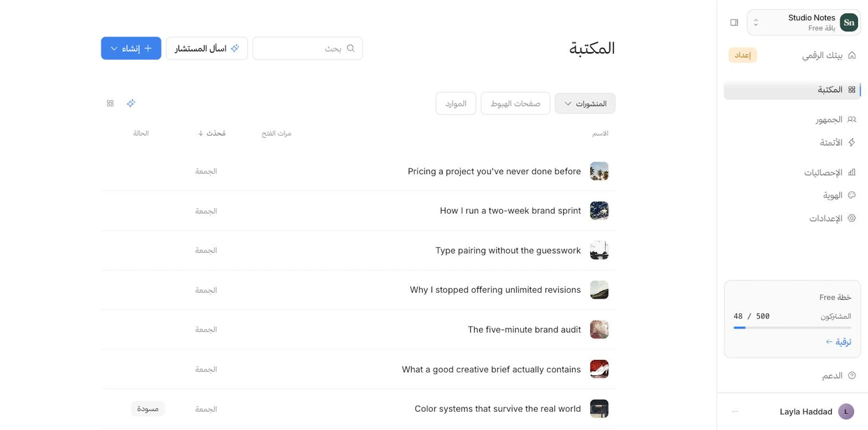This screenshot has width=868, height=430.
Task: Switch to the grid view icon
Action: pyautogui.click(x=110, y=103)
